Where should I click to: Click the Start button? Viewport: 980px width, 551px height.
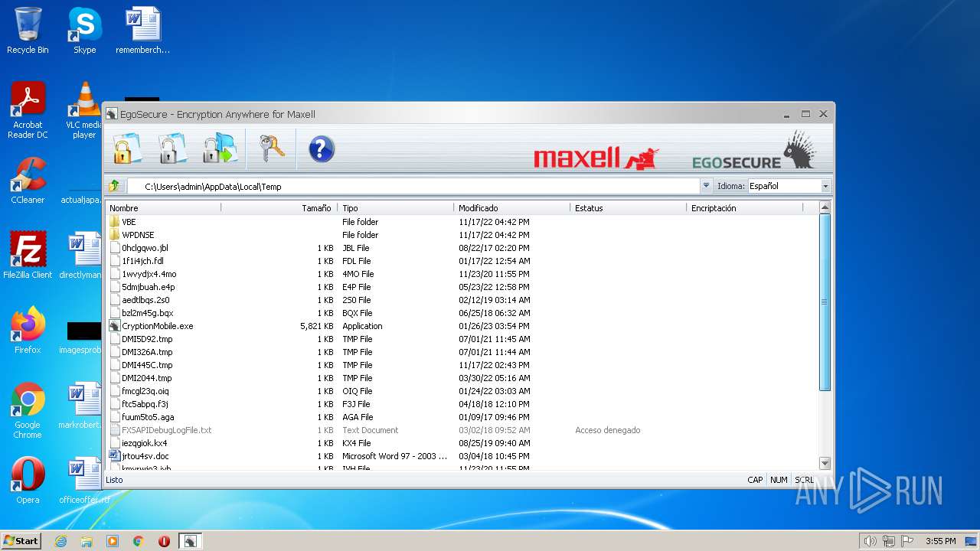(x=21, y=541)
